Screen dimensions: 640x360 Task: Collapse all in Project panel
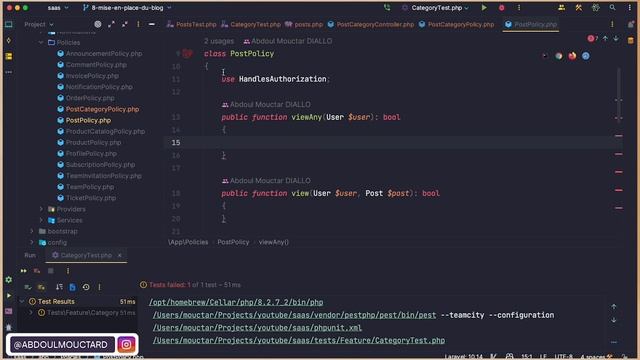[x=124, y=24]
